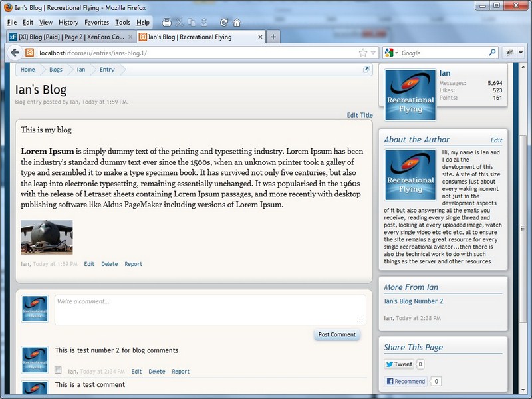
Task: Open the aircraft photo thumbnail in the blog entry
Action: tap(47, 237)
